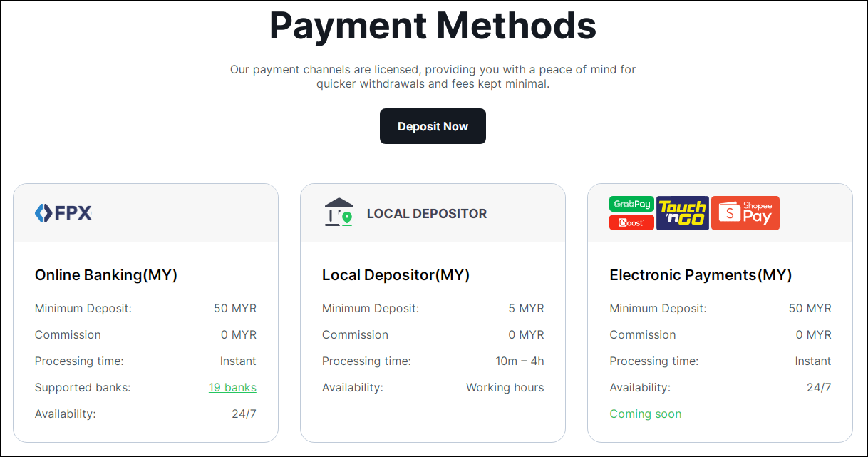Click Online Banking's 50 MYR minimum deposit
Image resolution: width=868 pixels, height=457 pixels.
(x=235, y=309)
